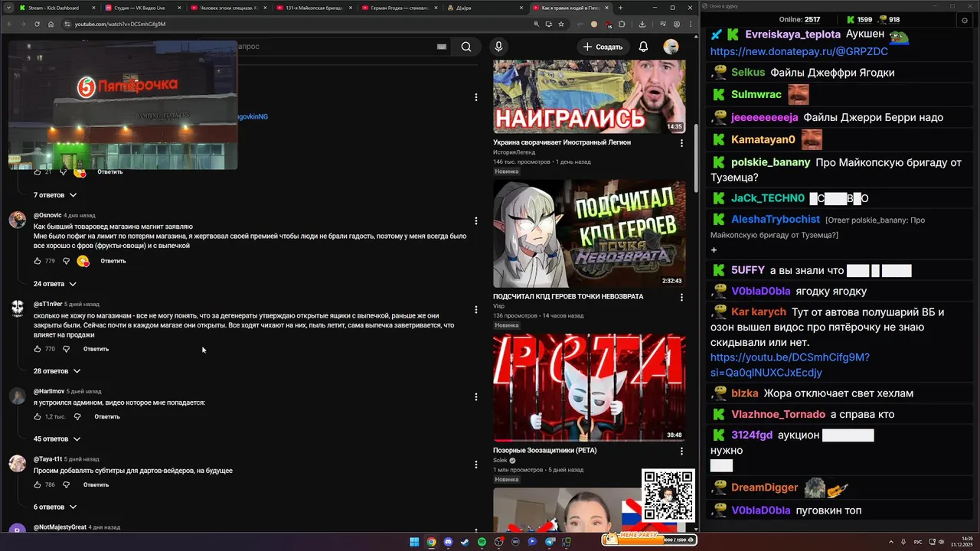Reload the page in Chrome toolbar
Image resolution: width=980 pixels, height=551 pixels.
click(x=37, y=24)
